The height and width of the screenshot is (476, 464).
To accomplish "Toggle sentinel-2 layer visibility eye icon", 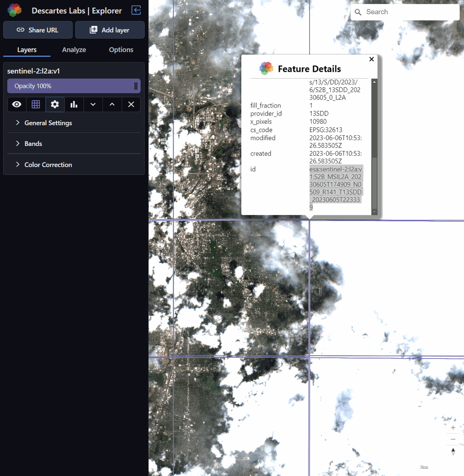I will click(17, 104).
